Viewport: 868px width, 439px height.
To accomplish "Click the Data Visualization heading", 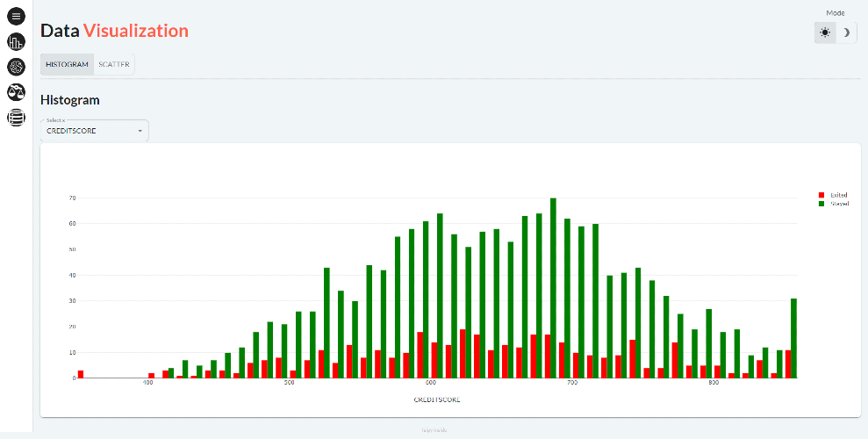I will 115,31.
